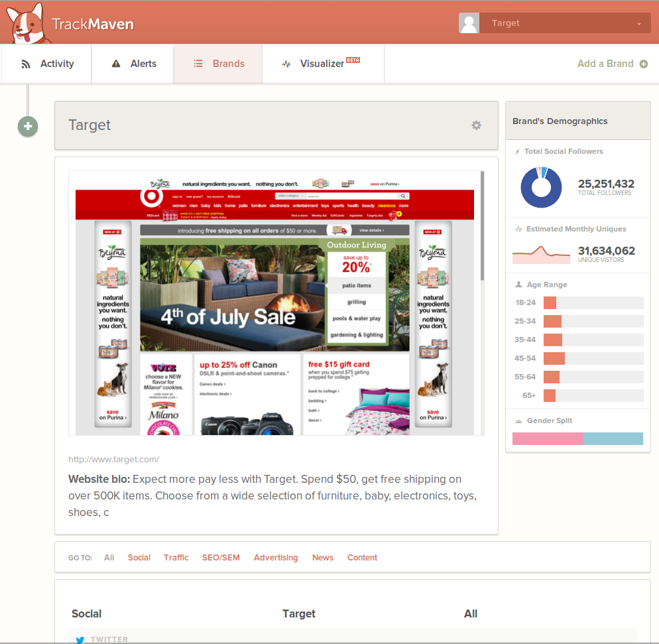
Task: Click the Estimated Monthly Uniques pulse icon
Action: [518, 229]
